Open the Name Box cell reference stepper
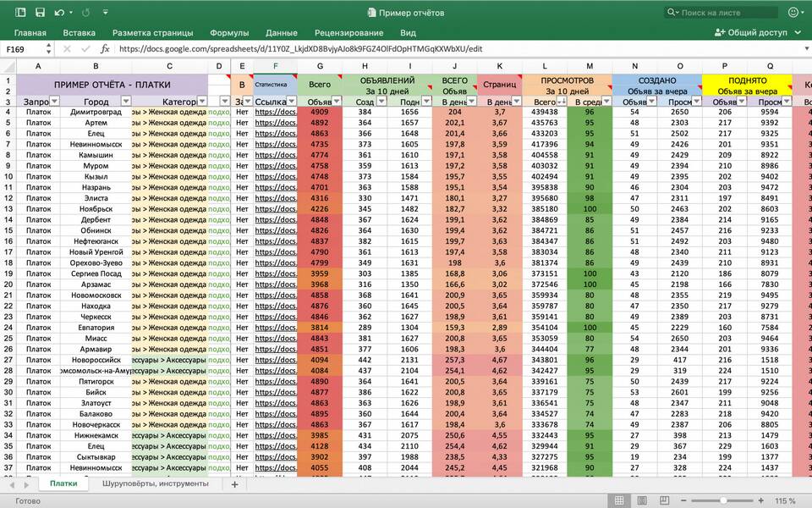 point(49,49)
